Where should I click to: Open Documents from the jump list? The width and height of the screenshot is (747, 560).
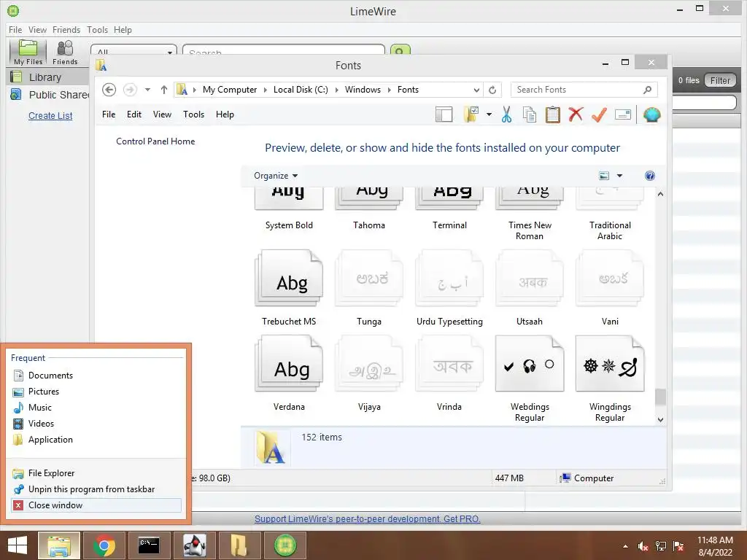96,376
